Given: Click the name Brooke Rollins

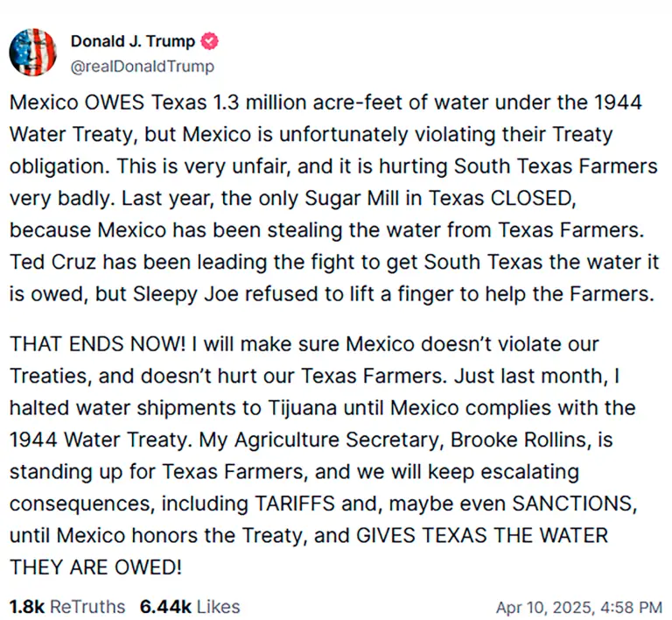Looking at the screenshot, I should [x=519, y=440].
